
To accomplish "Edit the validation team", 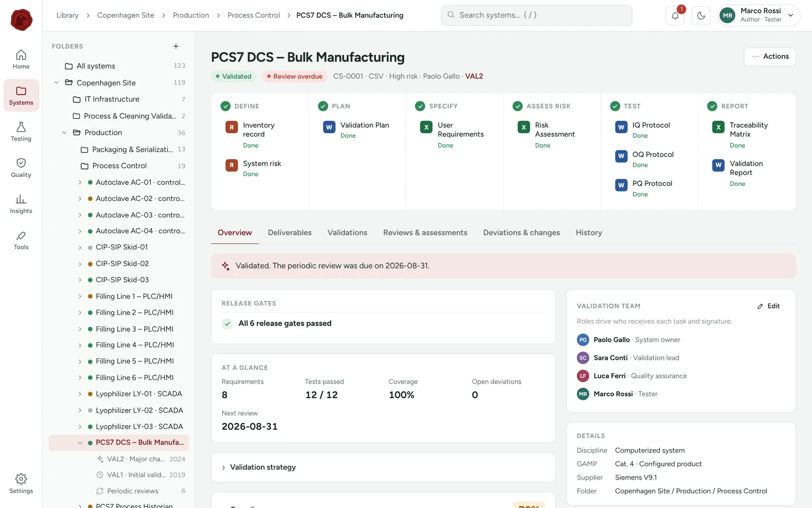I will pos(768,306).
